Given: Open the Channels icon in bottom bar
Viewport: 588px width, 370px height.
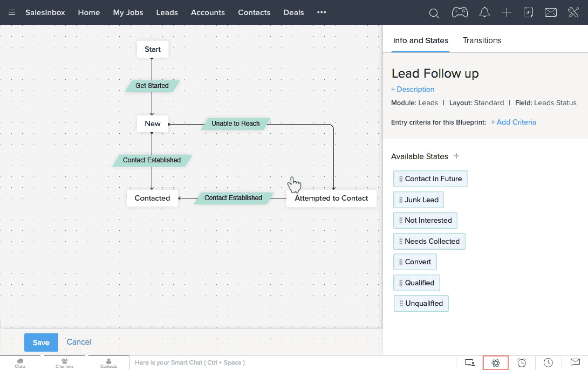Looking at the screenshot, I should point(64,362).
